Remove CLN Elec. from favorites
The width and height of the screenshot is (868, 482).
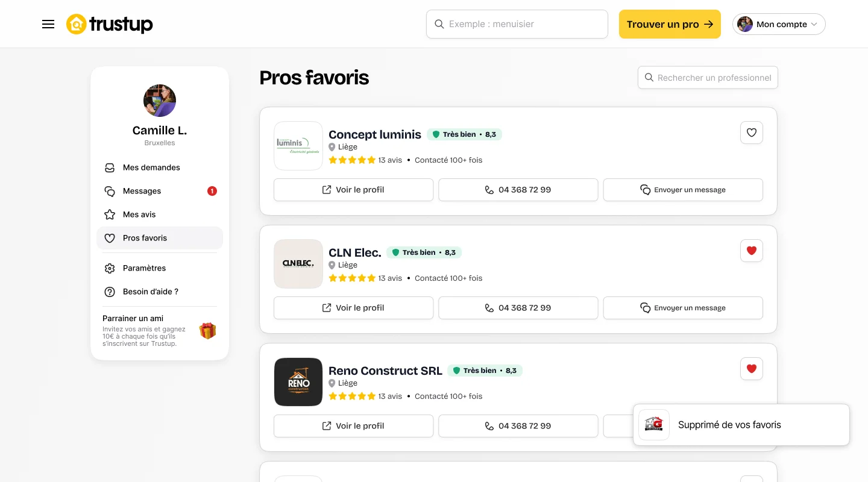752,251
